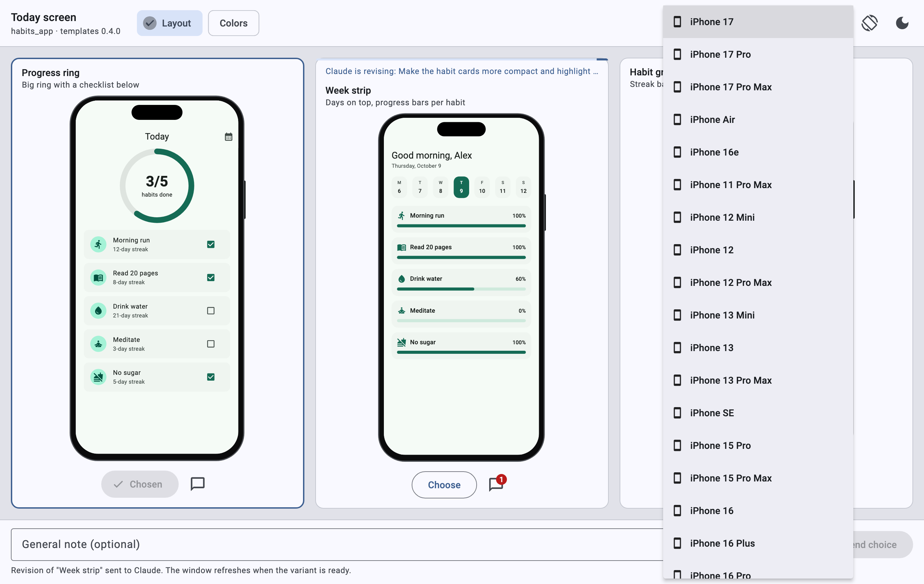Open the Week strip comment icon with badge
Viewport: 924px width, 584px height.
(497, 484)
